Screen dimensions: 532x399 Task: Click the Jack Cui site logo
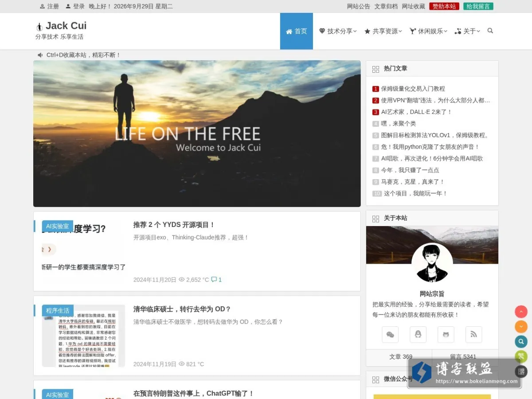point(61,26)
